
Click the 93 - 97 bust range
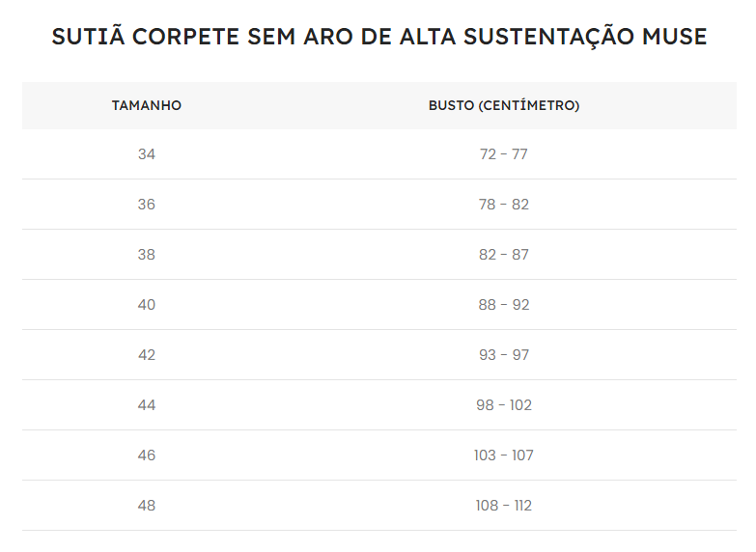pyautogui.click(x=504, y=355)
